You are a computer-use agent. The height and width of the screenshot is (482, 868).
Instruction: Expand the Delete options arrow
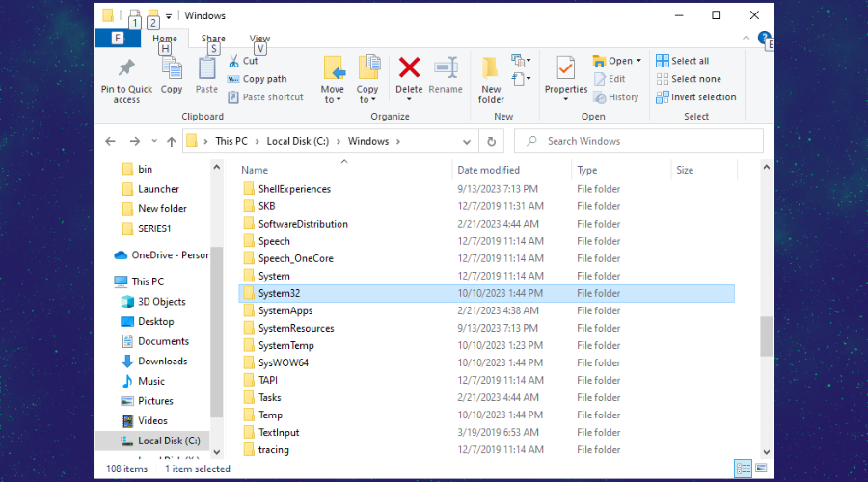coord(409,99)
